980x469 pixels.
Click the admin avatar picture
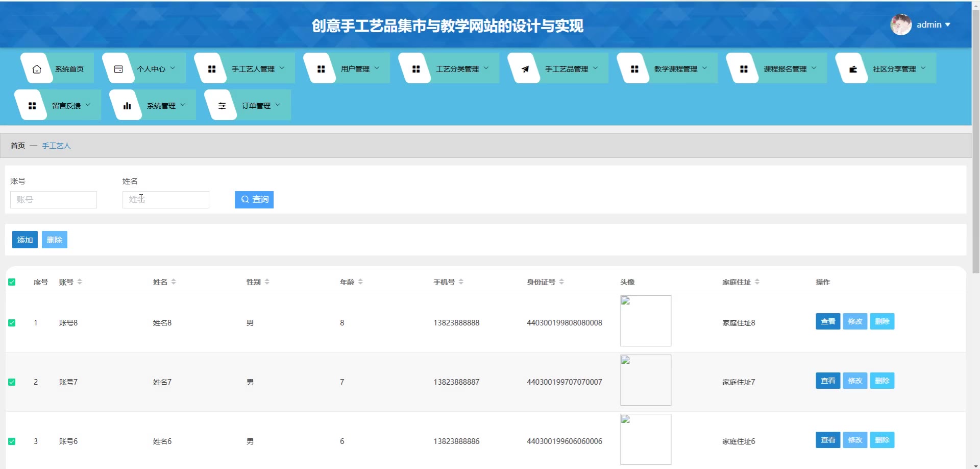click(901, 25)
